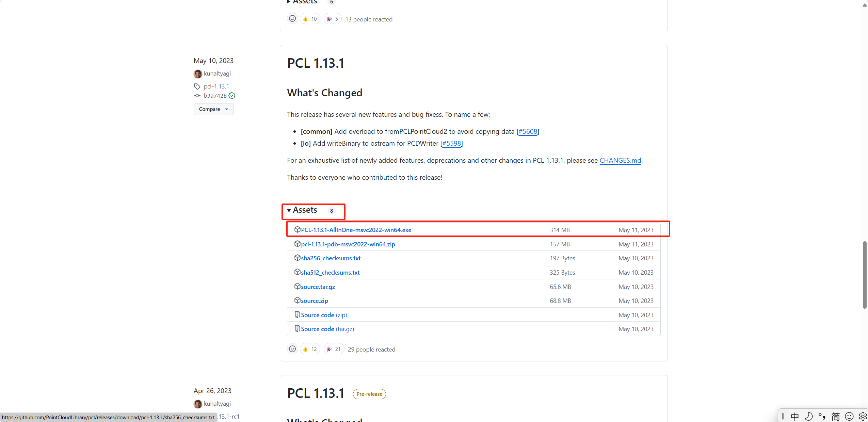
Task: Click the smiley add-reaction icon under PCL 1.13.1
Action: tap(292, 349)
